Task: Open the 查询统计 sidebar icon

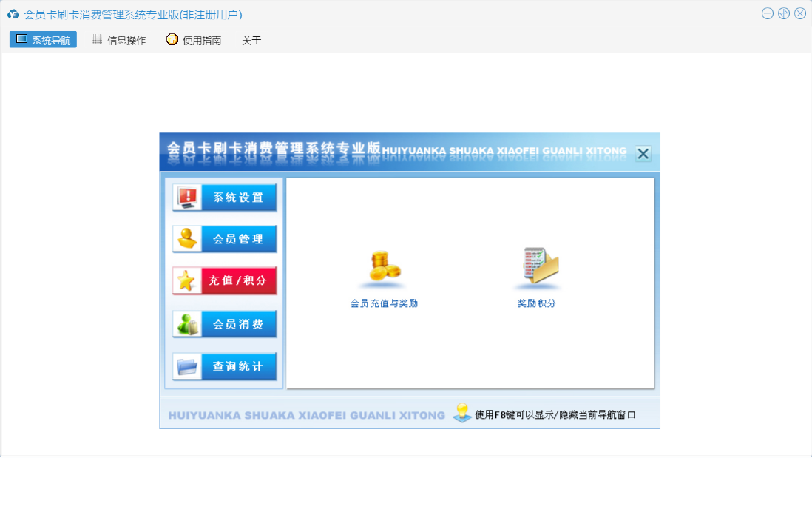Action: coord(224,366)
